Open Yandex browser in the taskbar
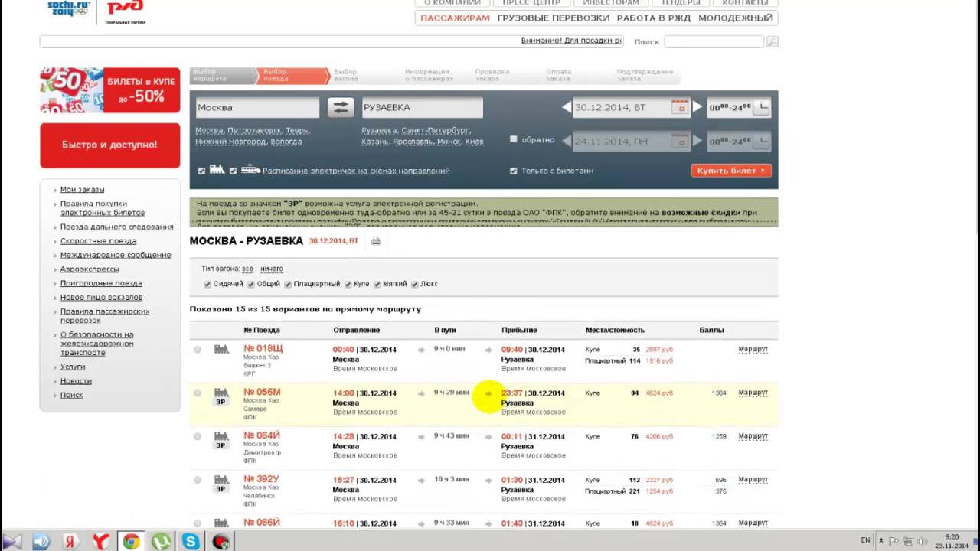This screenshot has height=551, width=980. pyautogui.click(x=101, y=542)
